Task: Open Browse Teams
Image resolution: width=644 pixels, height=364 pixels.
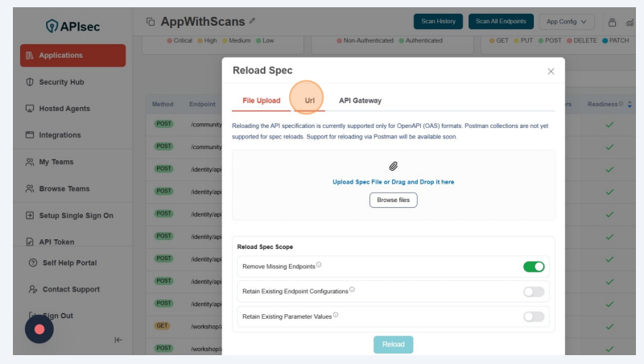Action: click(x=64, y=188)
